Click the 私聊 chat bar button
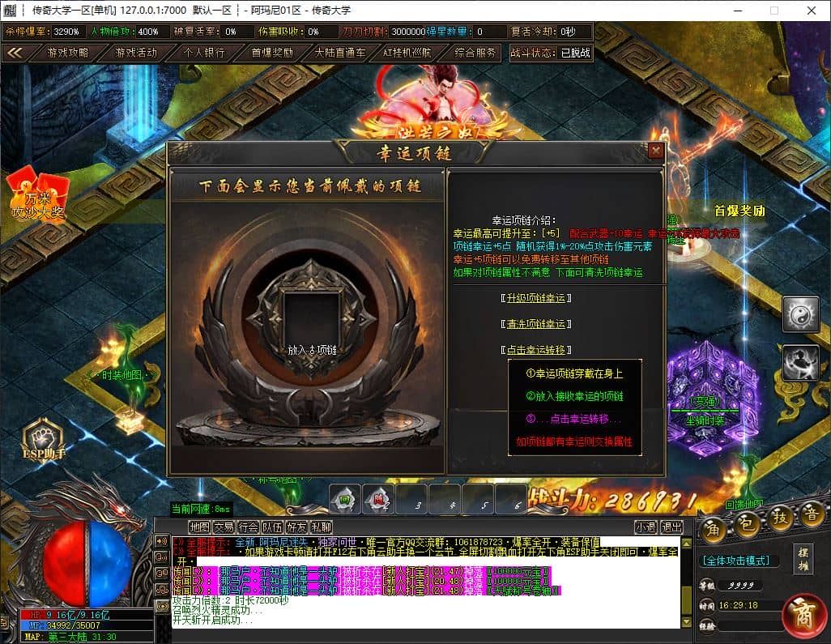 (x=322, y=527)
